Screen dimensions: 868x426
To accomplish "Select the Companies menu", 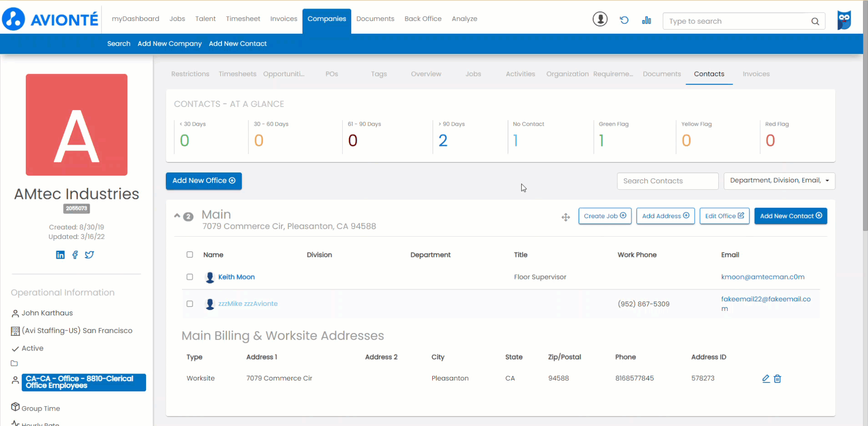I will pos(327,20).
